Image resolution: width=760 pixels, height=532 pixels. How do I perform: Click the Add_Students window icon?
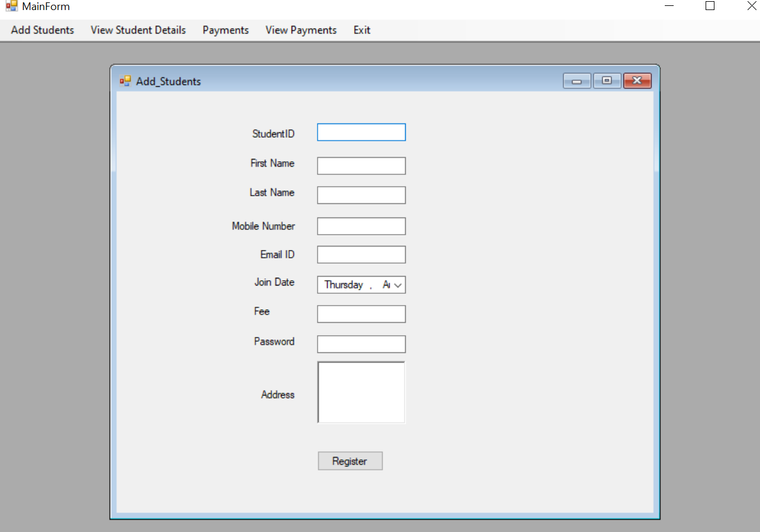point(125,80)
